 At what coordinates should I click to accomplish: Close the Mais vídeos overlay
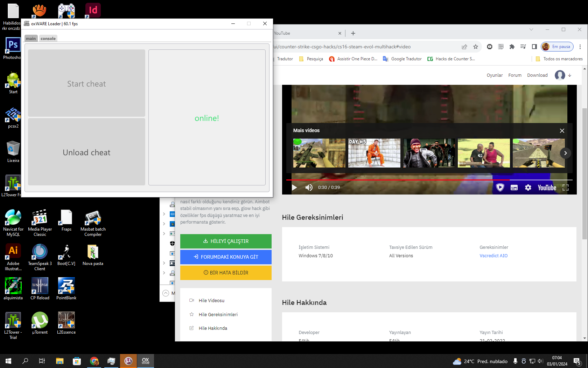pyautogui.click(x=562, y=131)
